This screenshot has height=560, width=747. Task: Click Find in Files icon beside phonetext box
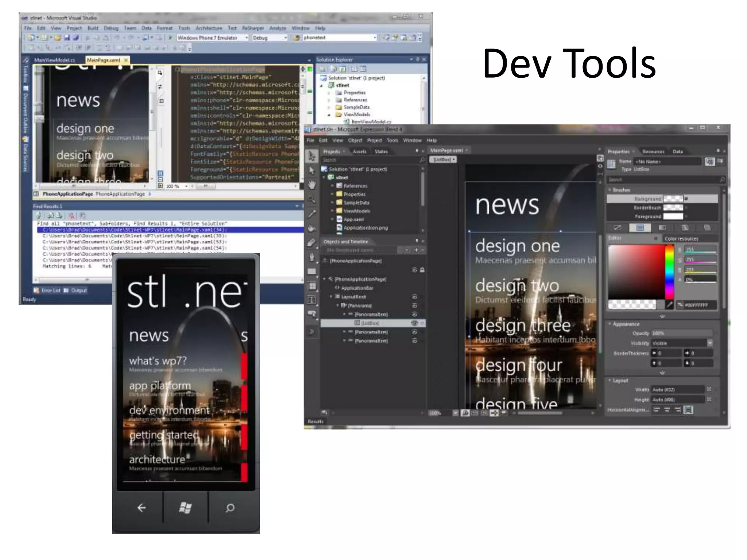pyautogui.click(x=297, y=38)
